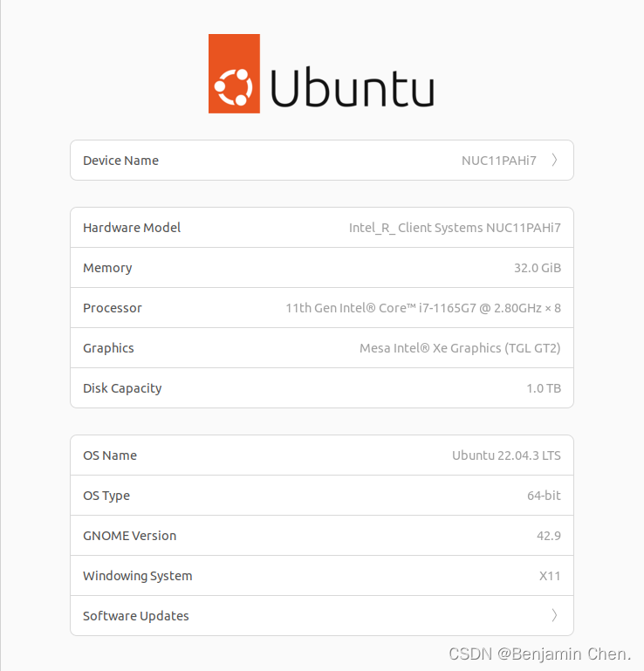The width and height of the screenshot is (644, 671).
Task: Select the "GNOME Version" label
Action: 130,536
